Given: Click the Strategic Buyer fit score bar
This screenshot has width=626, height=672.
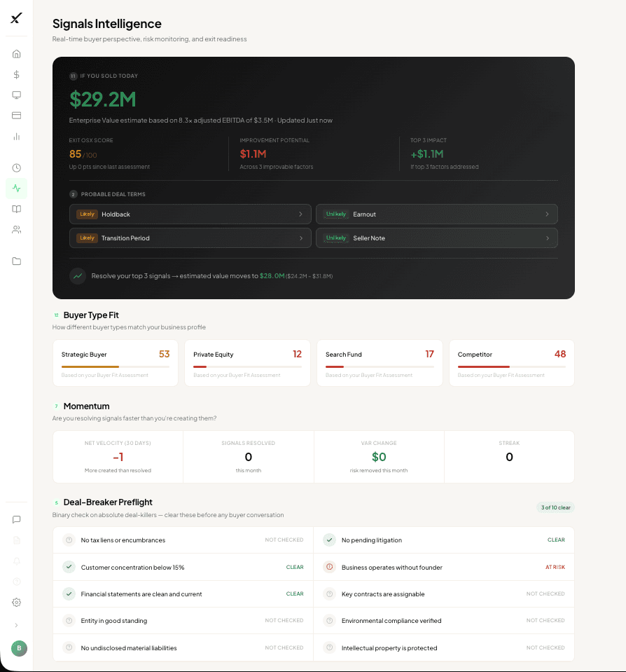Looking at the screenshot, I should [116, 365].
